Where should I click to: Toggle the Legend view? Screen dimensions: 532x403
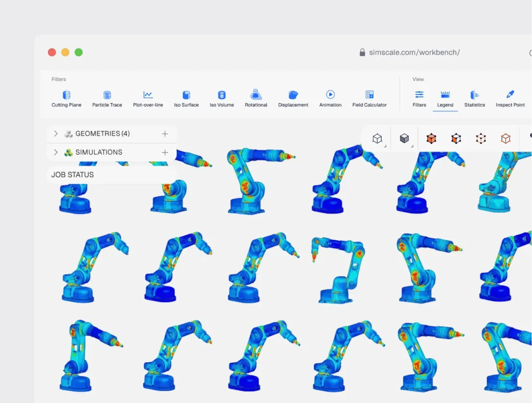pyautogui.click(x=445, y=99)
